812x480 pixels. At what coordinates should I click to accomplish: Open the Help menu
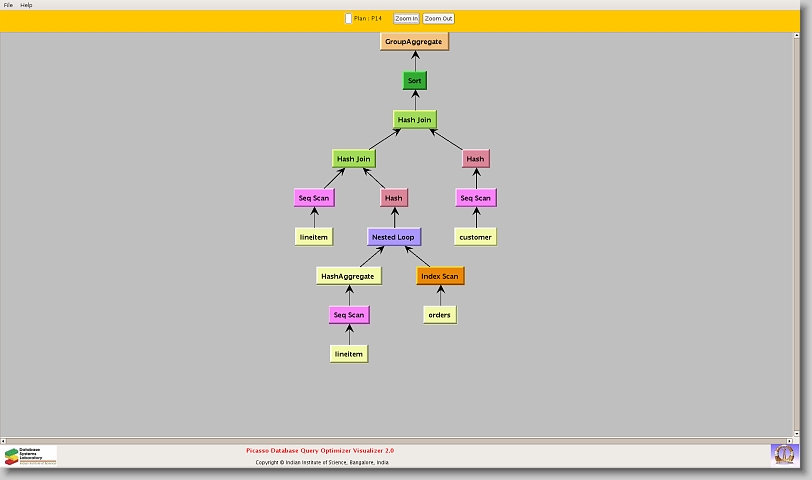26,5
